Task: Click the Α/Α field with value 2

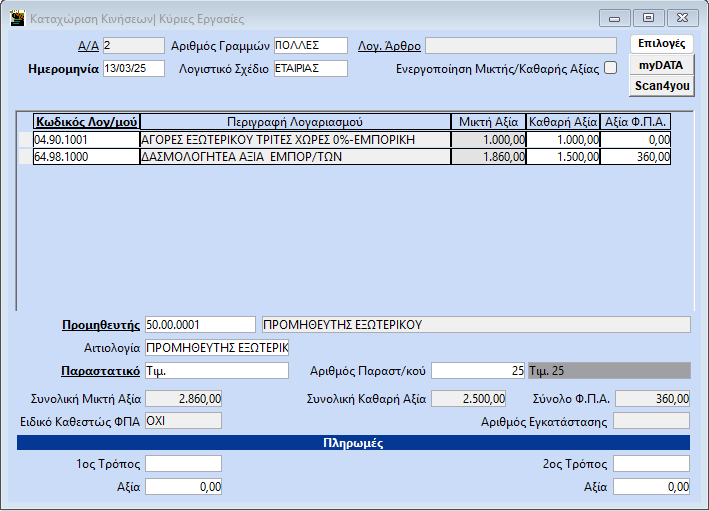Action: coord(134,46)
